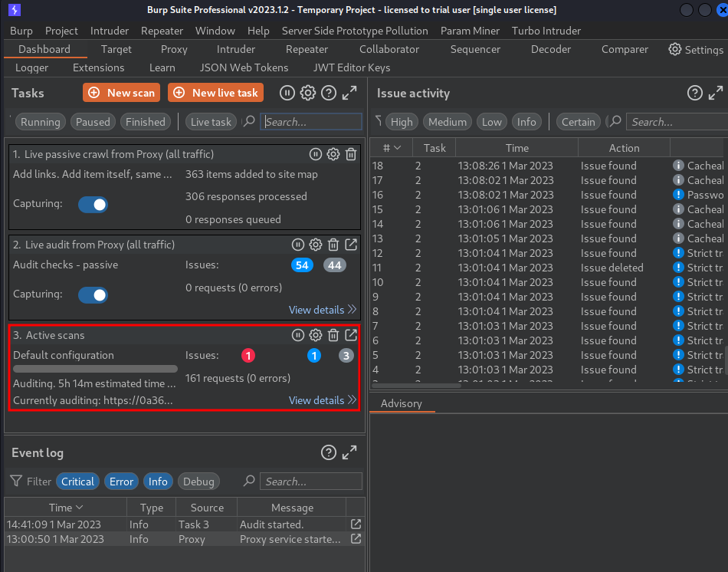Switch to the JWT Editor Keys tab
Screen dimensions: 728x572
click(352, 67)
